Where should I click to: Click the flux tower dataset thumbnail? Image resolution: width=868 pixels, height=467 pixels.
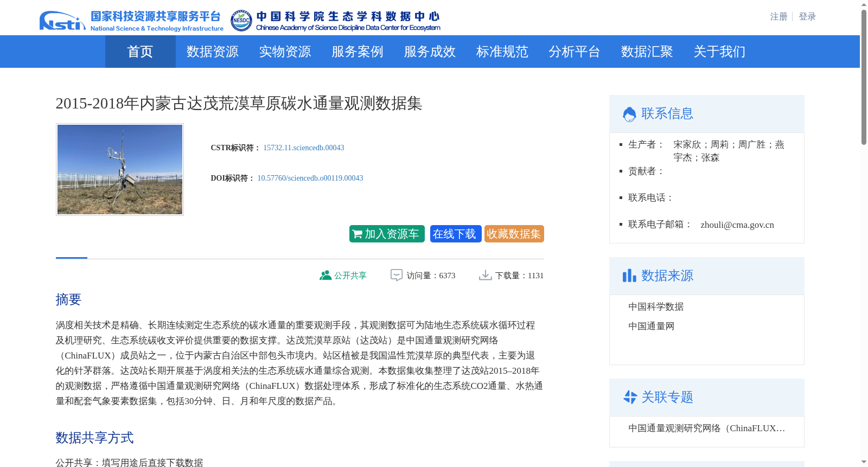pos(120,169)
